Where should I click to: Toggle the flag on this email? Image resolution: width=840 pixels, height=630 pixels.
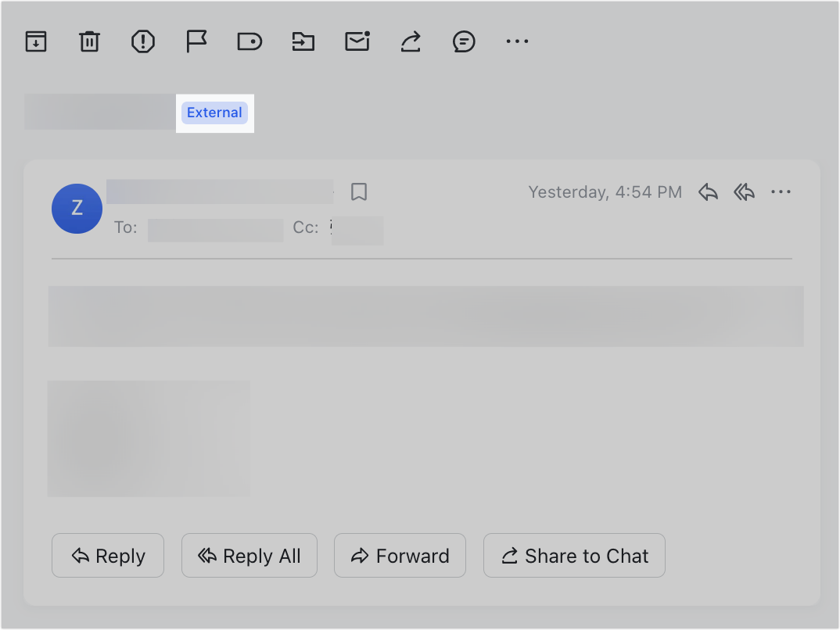[x=196, y=41]
